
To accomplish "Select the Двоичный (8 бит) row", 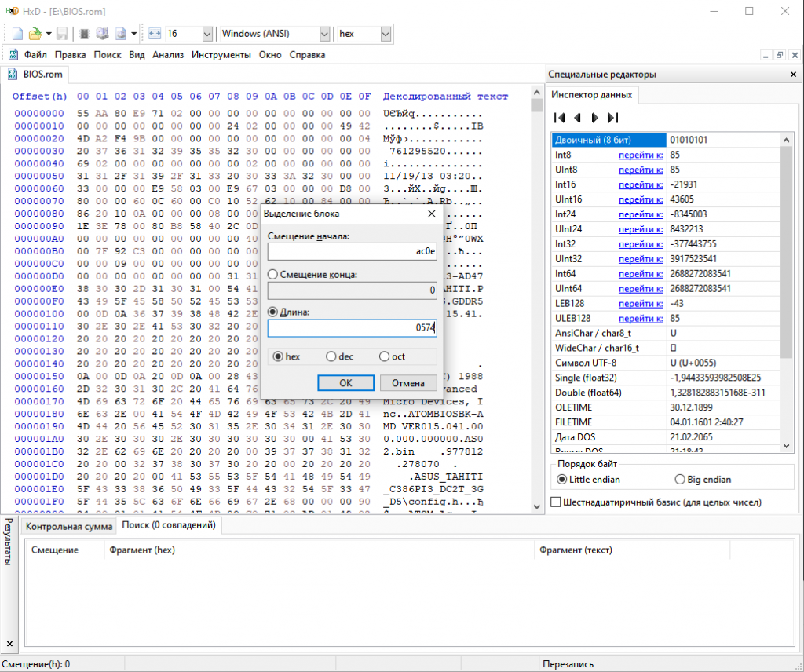I will pos(666,140).
